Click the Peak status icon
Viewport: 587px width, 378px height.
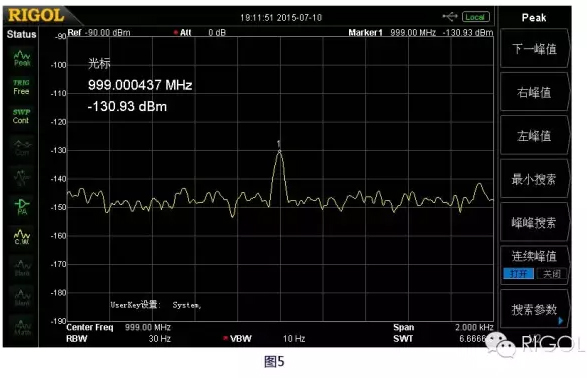(22, 58)
